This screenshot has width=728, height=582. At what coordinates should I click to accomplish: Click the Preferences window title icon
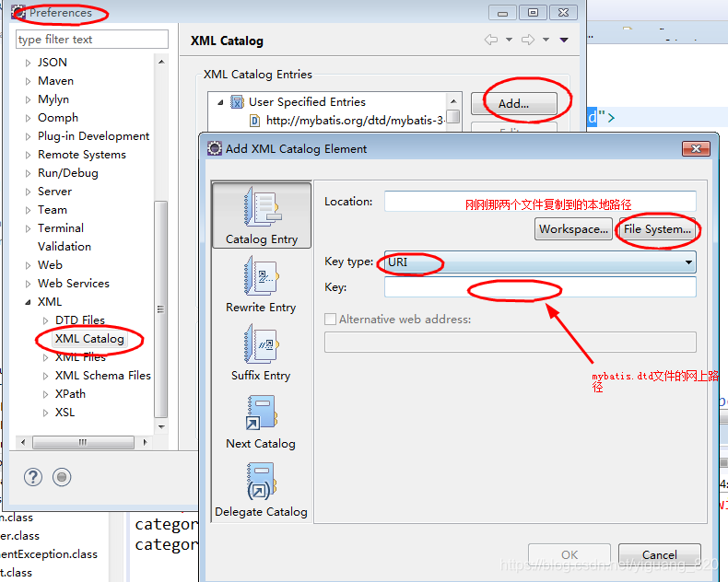[18, 13]
